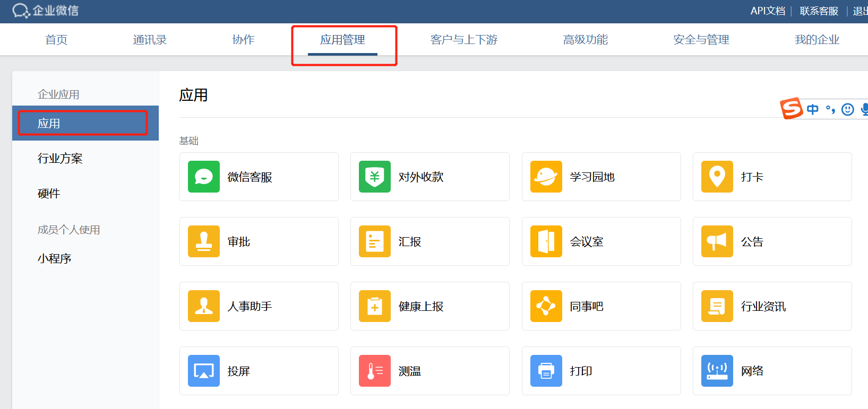Click the 学习园地 label text
868x409 pixels.
(592, 177)
